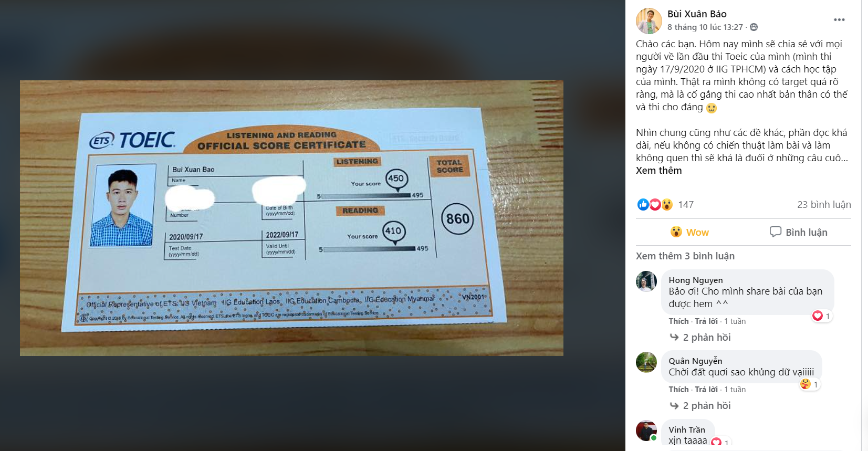Expand post text with Xem thêm
The width and height of the screenshot is (868, 451).
pos(658,171)
